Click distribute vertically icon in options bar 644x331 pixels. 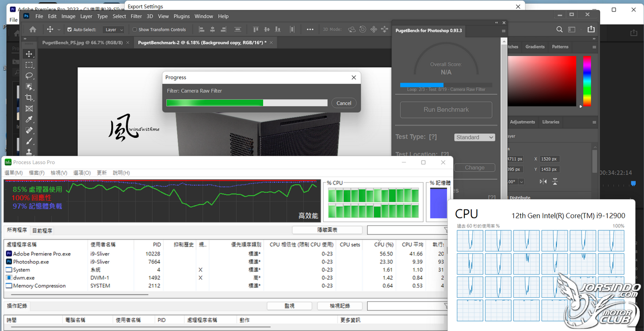click(238, 30)
